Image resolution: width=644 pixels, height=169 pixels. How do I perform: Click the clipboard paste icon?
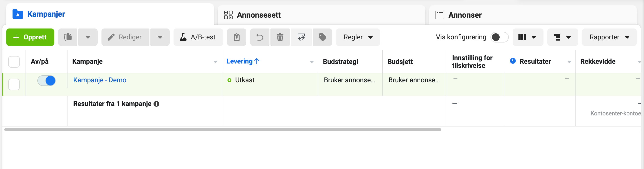(236, 37)
